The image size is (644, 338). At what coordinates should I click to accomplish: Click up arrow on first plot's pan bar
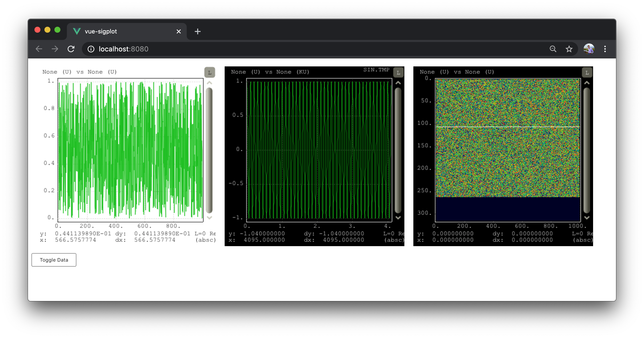pyautogui.click(x=209, y=83)
